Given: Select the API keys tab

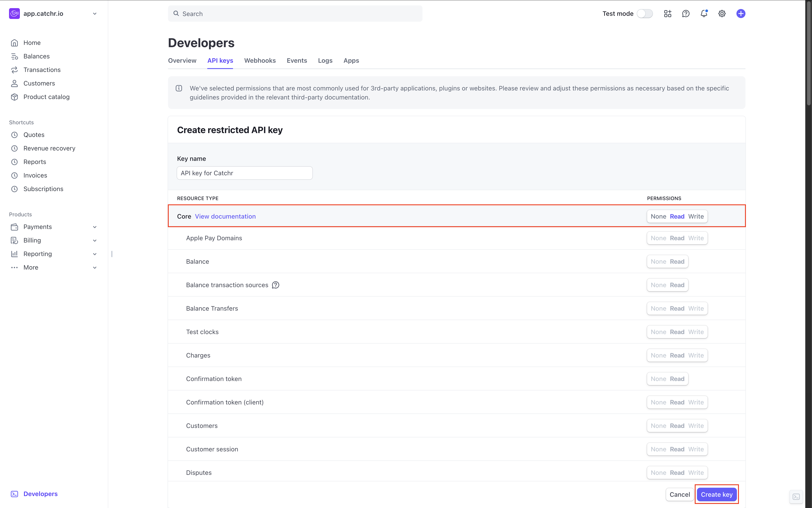Looking at the screenshot, I should pyautogui.click(x=220, y=60).
